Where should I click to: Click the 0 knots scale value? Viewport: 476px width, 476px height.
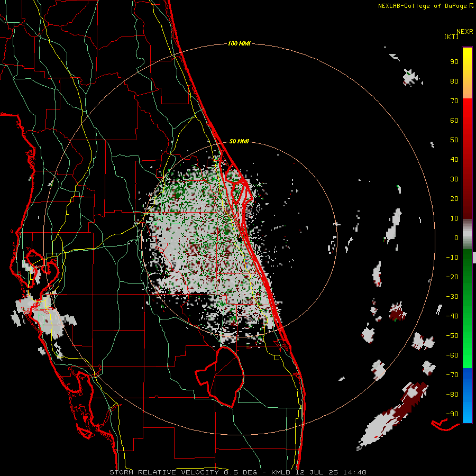coord(456,237)
